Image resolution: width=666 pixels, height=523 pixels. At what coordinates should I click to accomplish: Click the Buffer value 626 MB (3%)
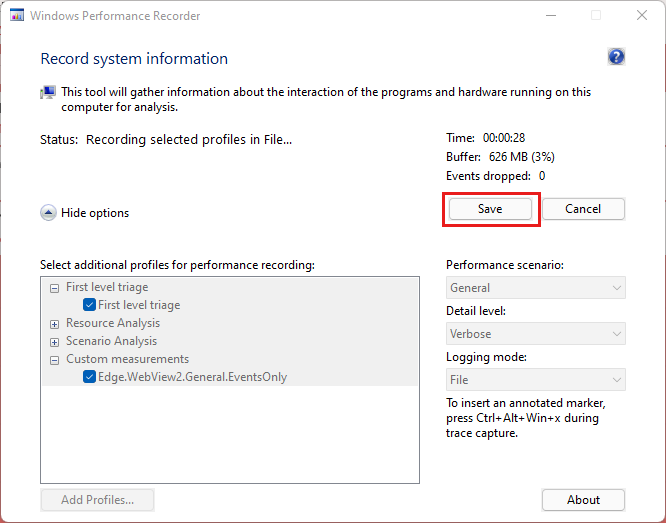522,157
